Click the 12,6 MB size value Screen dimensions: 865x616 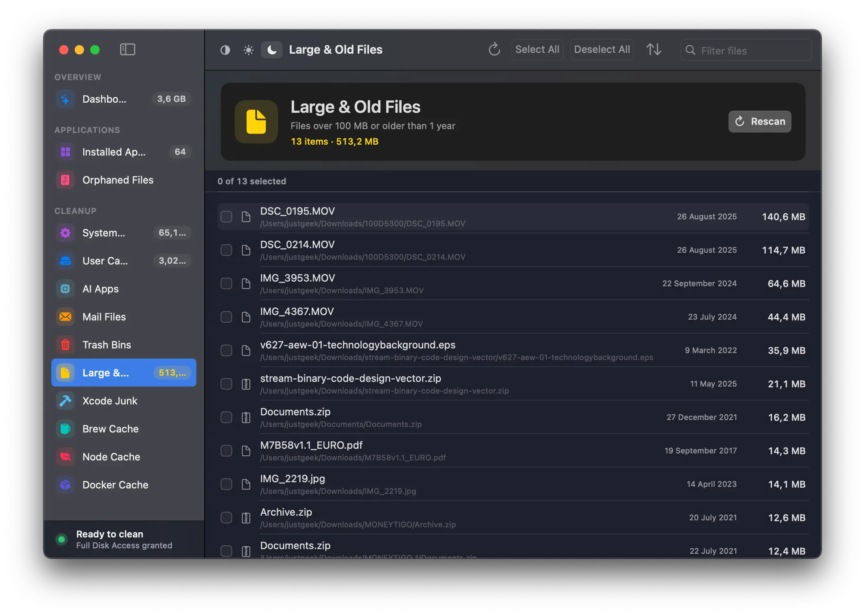tap(786, 518)
